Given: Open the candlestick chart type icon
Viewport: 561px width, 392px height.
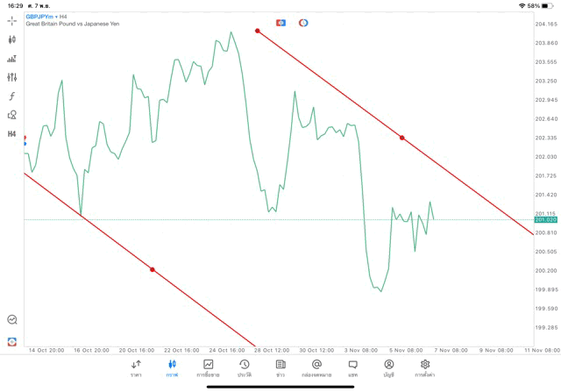Looking at the screenshot, I should (12, 39).
